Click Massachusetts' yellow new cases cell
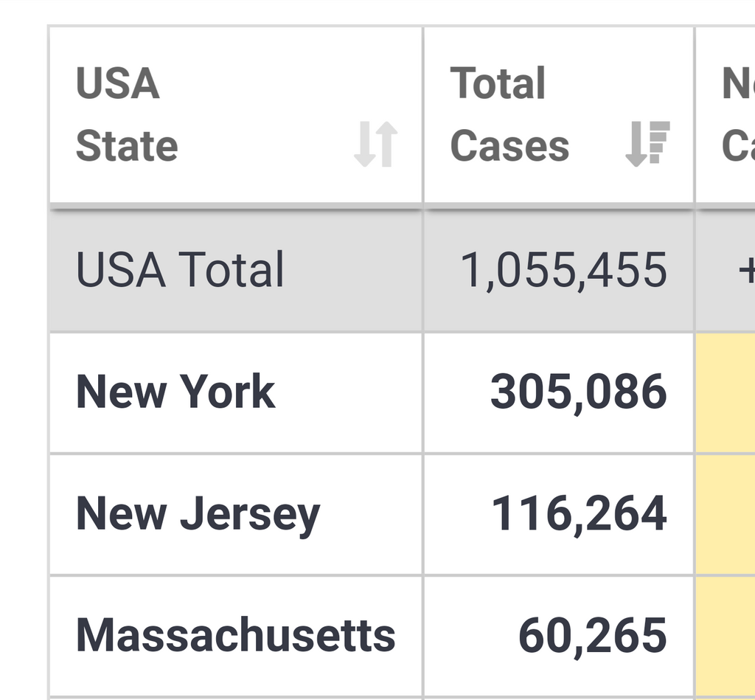Viewport: 755px width, 700px height. point(726,636)
